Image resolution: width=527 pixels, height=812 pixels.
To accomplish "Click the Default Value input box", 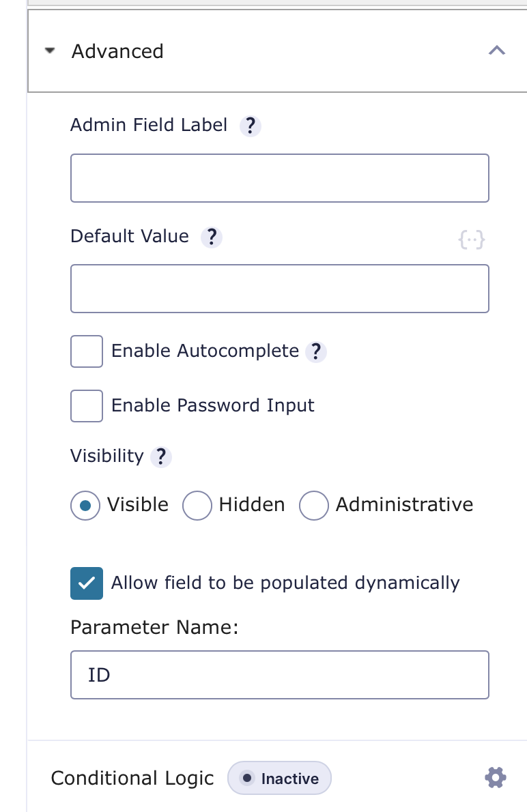I will click(279, 288).
